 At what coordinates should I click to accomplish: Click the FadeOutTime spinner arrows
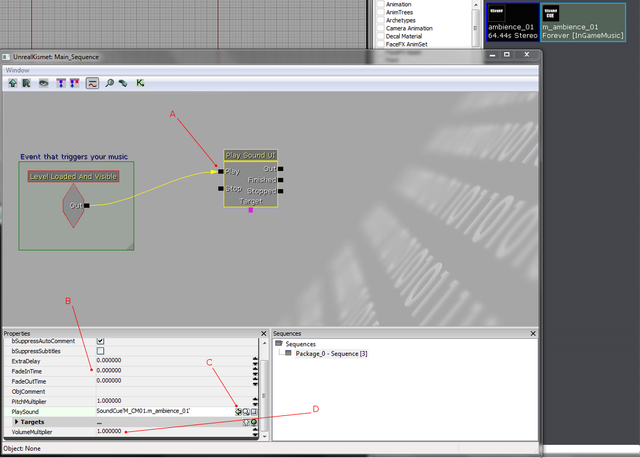coord(256,381)
